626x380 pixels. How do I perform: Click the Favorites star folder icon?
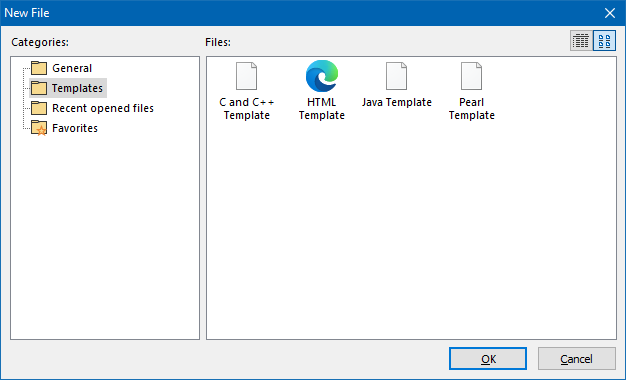coord(39,128)
